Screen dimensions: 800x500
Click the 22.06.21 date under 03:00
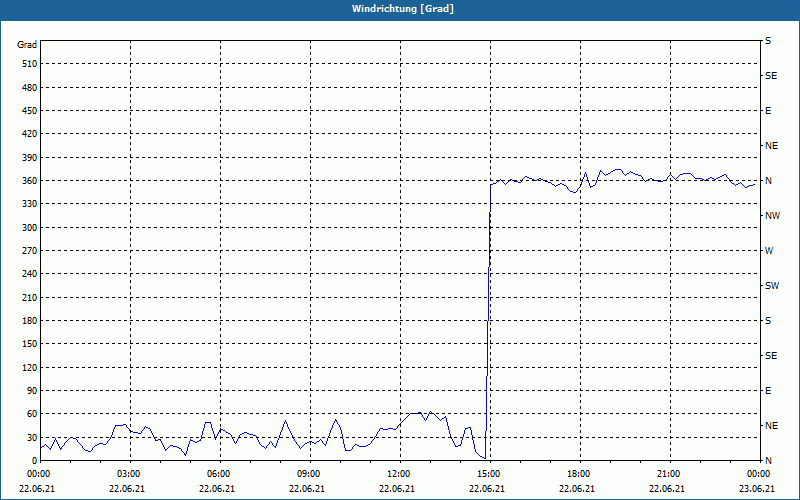click(127, 489)
